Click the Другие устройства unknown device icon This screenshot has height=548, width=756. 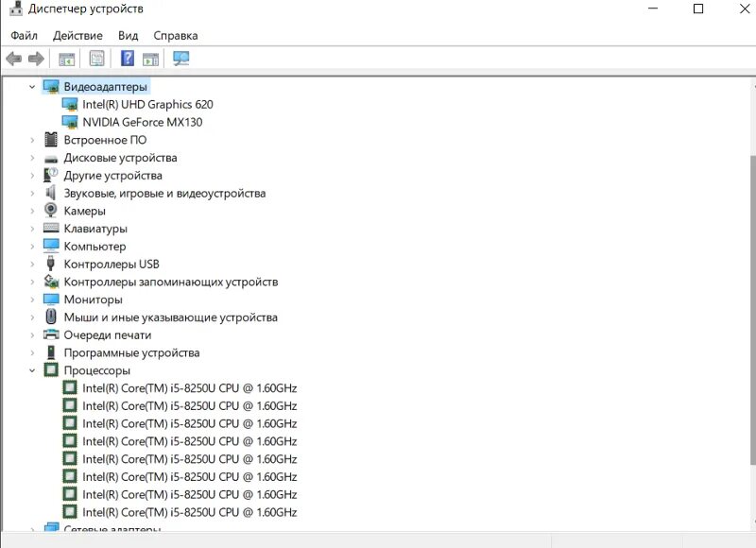pos(51,175)
